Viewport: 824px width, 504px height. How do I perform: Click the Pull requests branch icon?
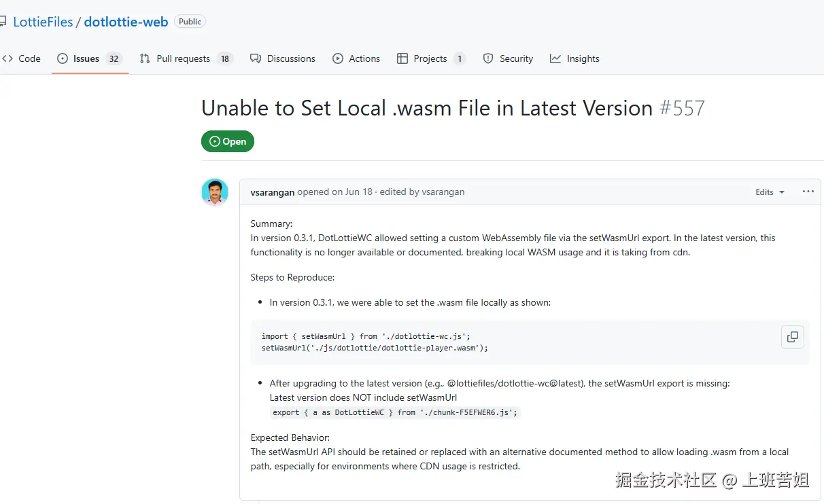[145, 58]
